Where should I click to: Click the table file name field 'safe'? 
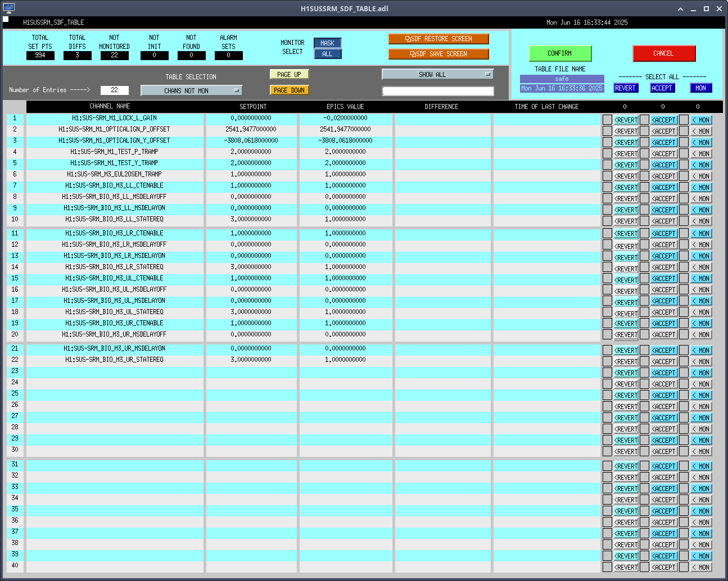tap(562, 79)
